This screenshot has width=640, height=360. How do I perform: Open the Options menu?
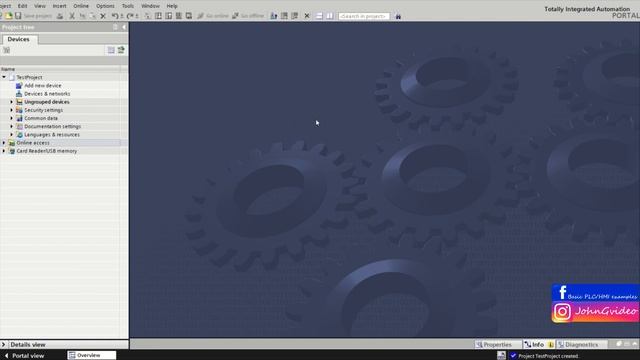pyautogui.click(x=105, y=6)
